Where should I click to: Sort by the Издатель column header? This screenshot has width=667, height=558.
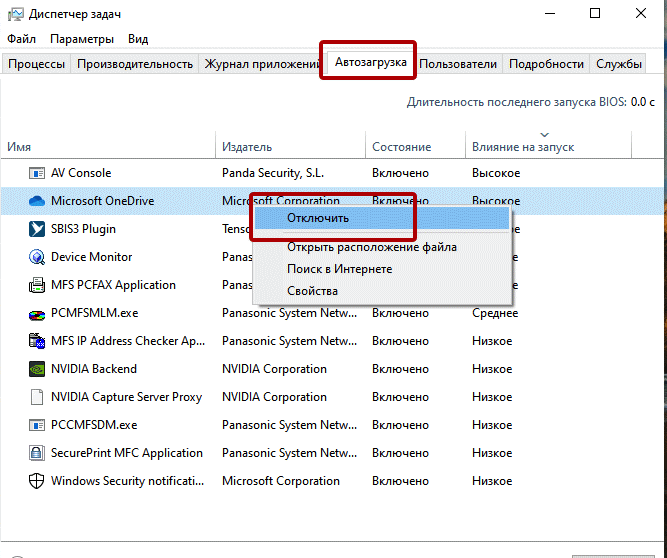tap(291, 147)
